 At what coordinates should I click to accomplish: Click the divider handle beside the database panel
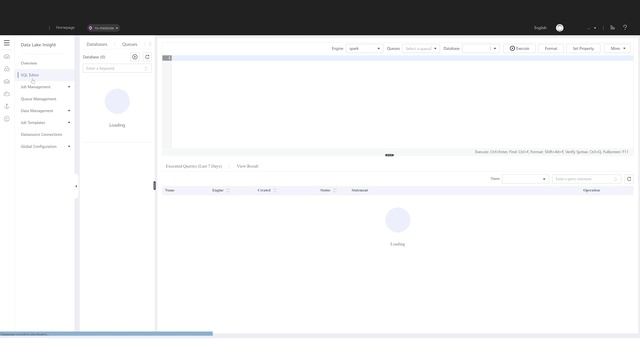[x=154, y=185]
